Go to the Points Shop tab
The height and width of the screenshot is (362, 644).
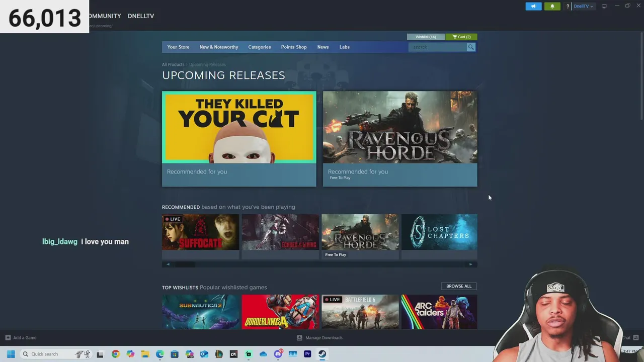pyautogui.click(x=294, y=47)
